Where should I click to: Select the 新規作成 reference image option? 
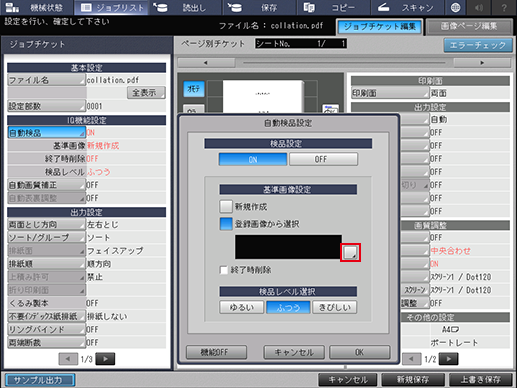[226, 207]
